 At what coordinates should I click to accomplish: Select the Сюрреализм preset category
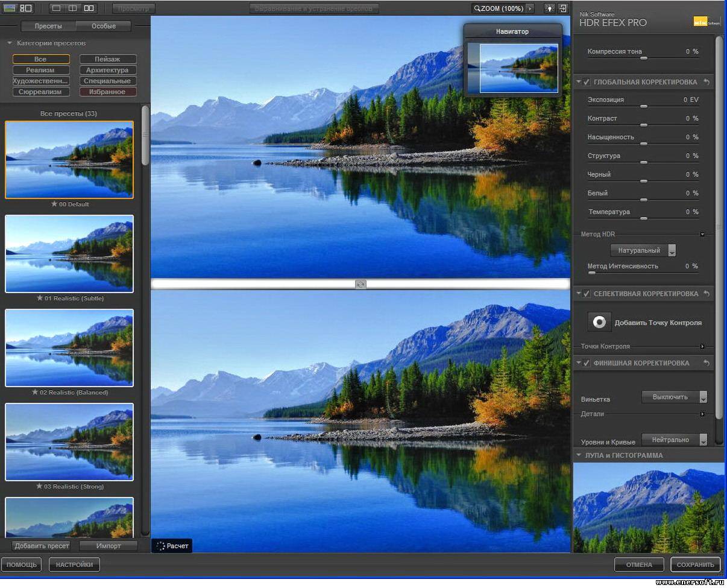[x=40, y=92]
